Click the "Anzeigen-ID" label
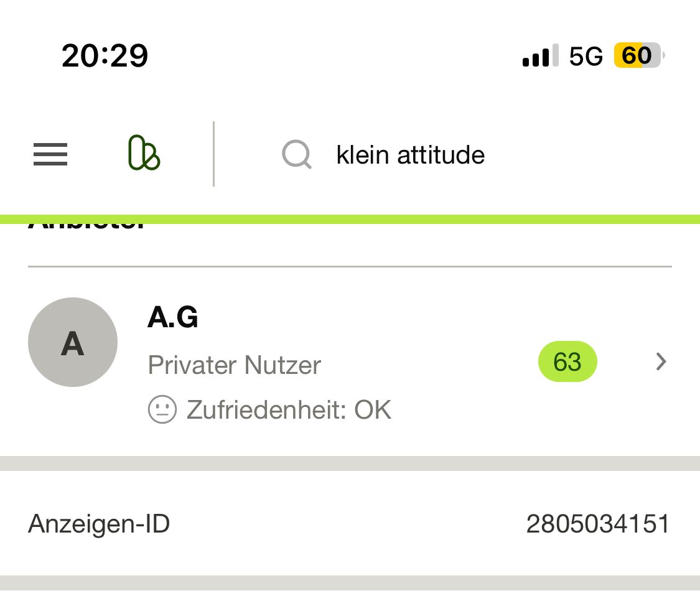700x596 pixels. (99, 524)
